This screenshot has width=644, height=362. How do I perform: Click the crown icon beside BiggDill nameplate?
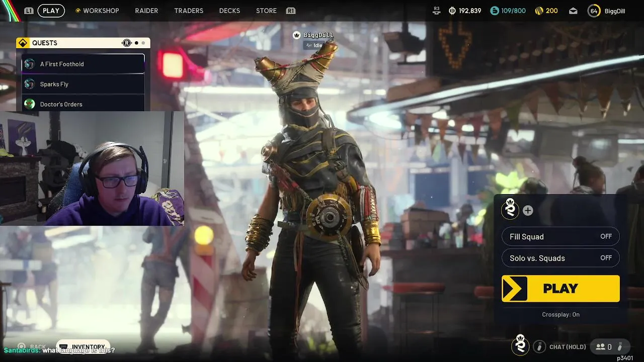click(296, 35)
